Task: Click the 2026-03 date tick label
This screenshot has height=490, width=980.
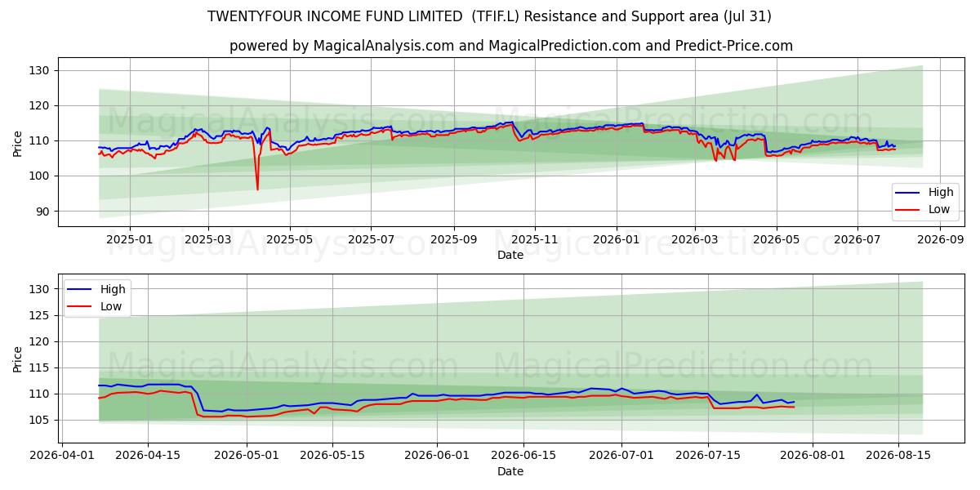Action: (695, 240)
